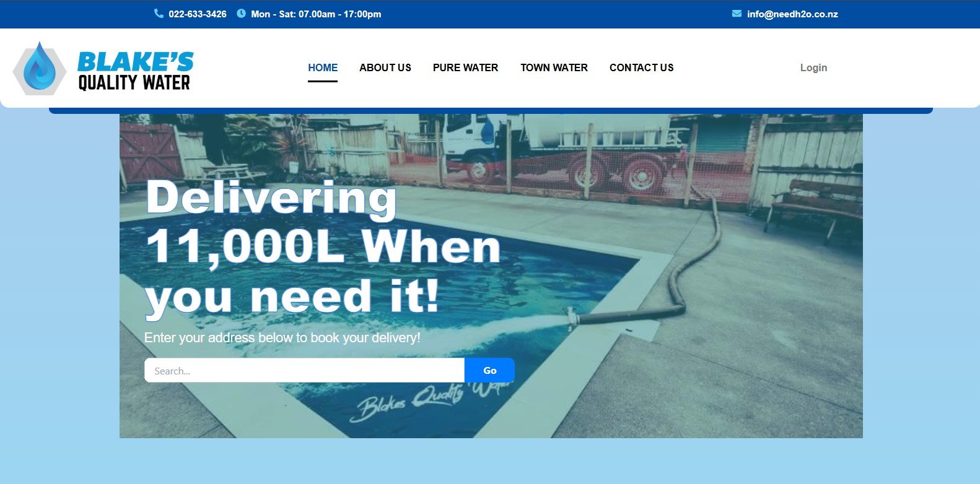Image resolution: width=980 pixels, height=484 pixels.
Task: Go to the HOME menu item
Action: pyautogui.click(x=323, y=67)
